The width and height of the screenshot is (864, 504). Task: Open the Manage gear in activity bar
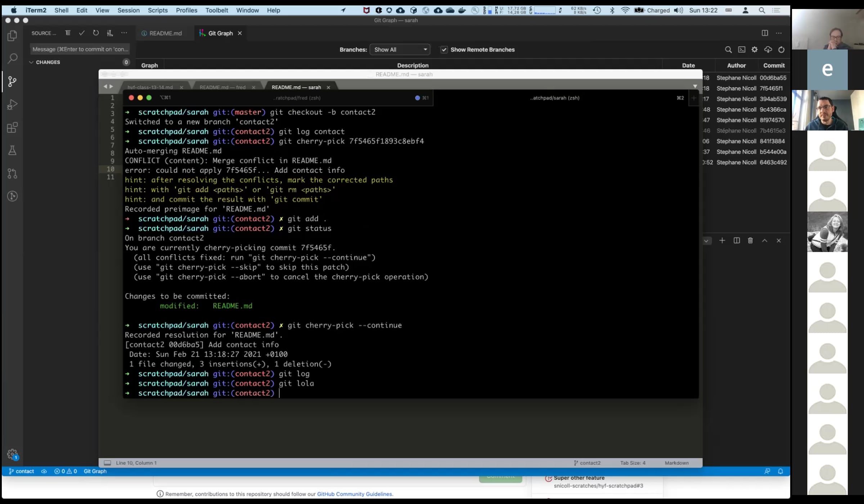click(12, 454)
